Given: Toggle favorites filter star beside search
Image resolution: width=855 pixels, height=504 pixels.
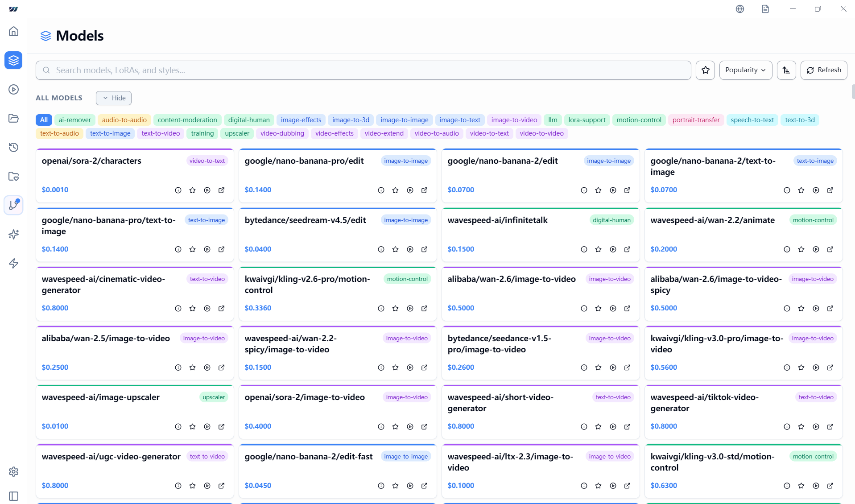Looking at the screenshot, I should pos(705,70).
